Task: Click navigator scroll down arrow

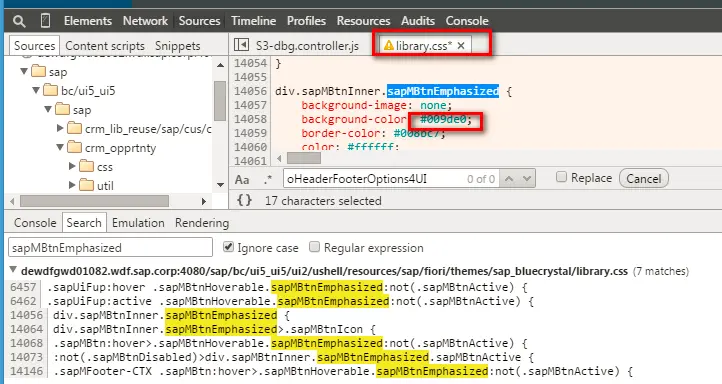Action: point(220,185)
